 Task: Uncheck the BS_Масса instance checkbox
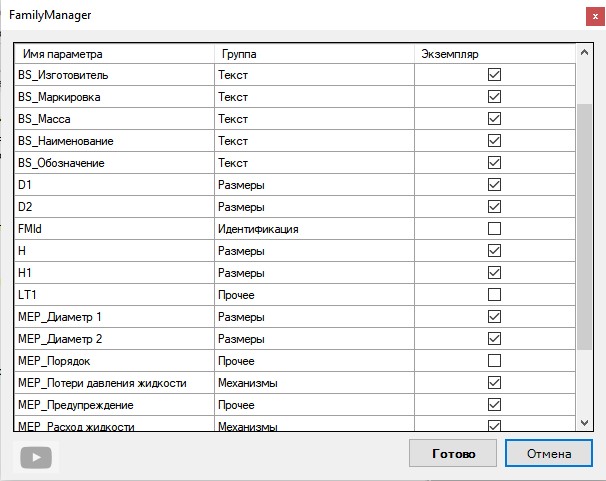(x=494, y=119)
